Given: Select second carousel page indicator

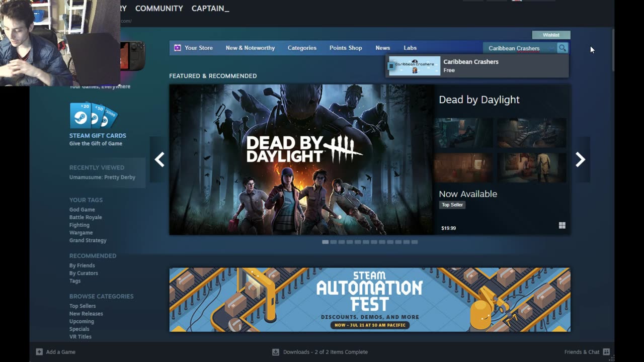Looking at the screenshot, I should pyautogui.click(x=334, y=242).
